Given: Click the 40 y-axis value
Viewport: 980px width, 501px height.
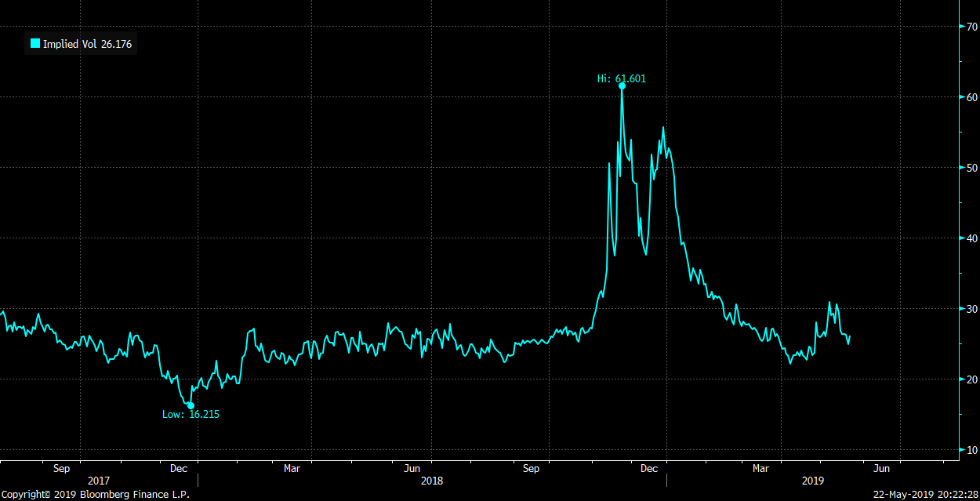Looking at the screenshot, I should (971, 238).
